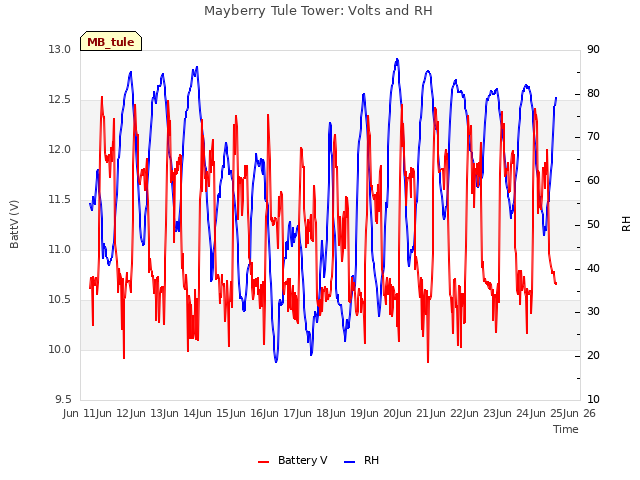Click the 23Jun date tick label
The image size is (640, 480).
click(x=497, y=413)
